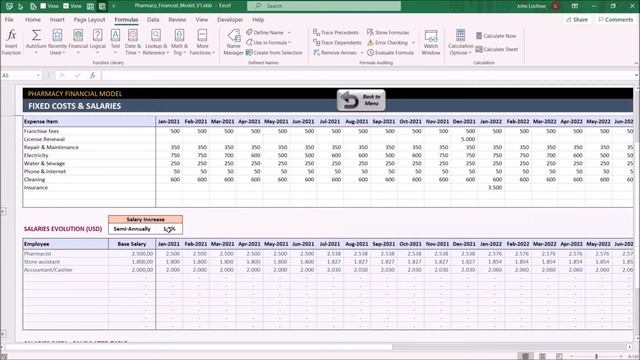
Task: Click the insert function fx in formula bar
Action: click(x=93, y=76)
